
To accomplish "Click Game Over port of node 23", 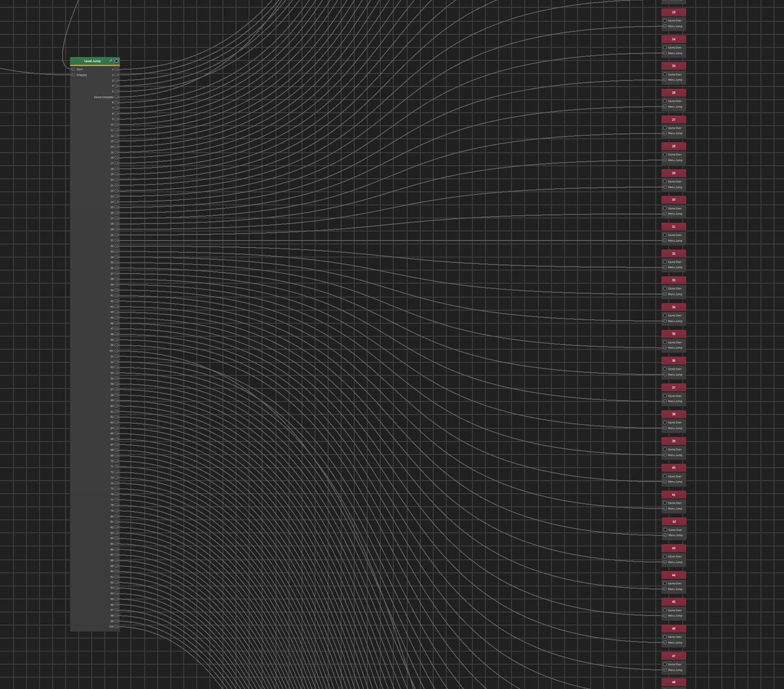I will 665,21.
